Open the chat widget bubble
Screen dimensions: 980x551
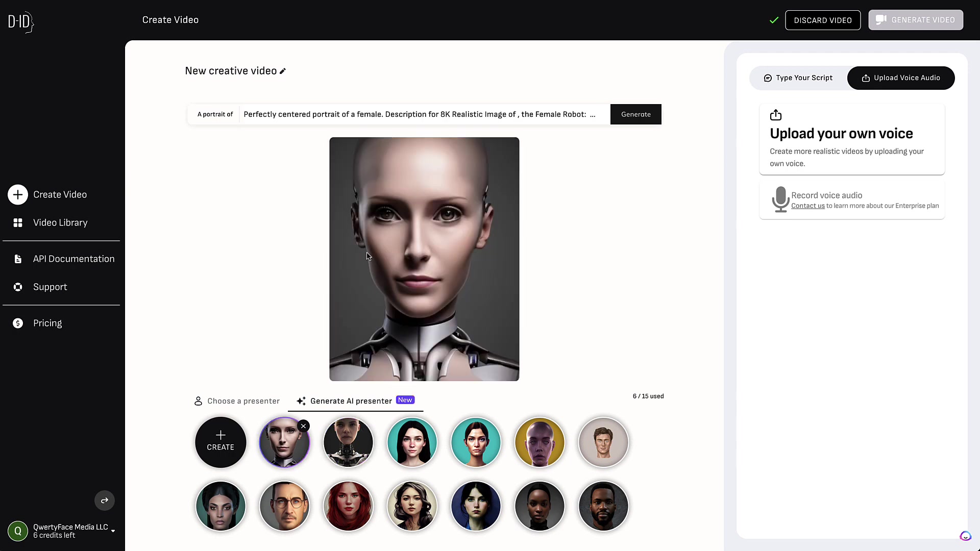point(965,536)
